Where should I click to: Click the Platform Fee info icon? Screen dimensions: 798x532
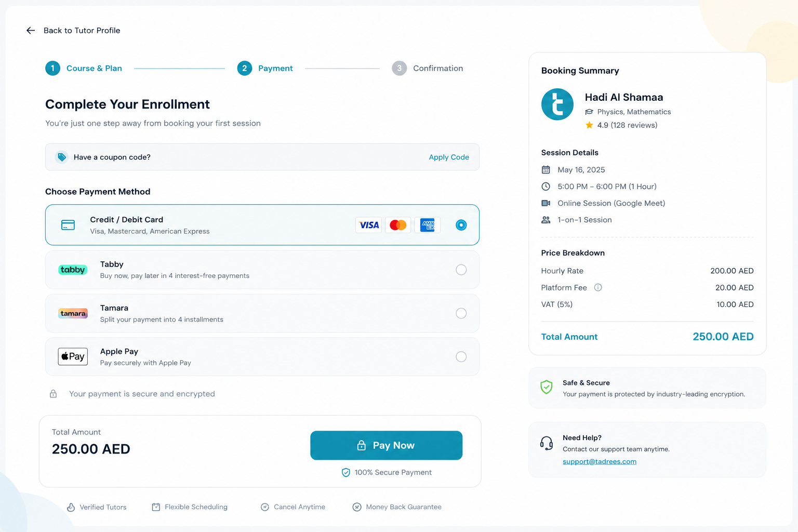tap(598, 287)
